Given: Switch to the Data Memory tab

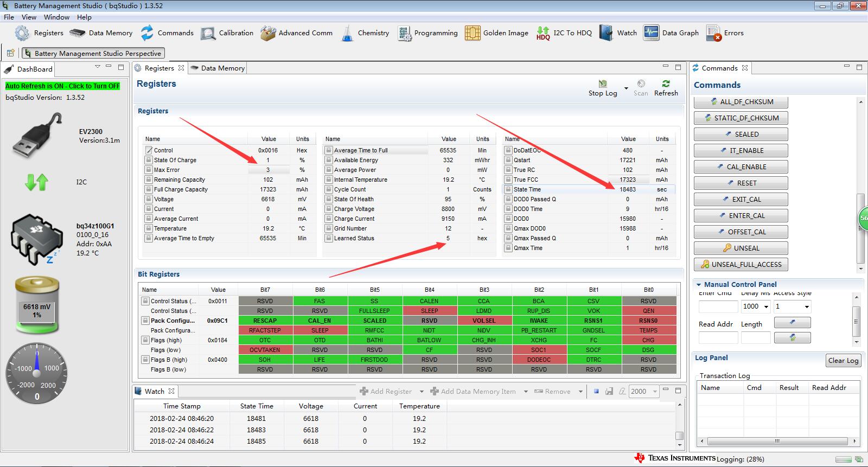Looking at the screenshot, I should point(218,68).
